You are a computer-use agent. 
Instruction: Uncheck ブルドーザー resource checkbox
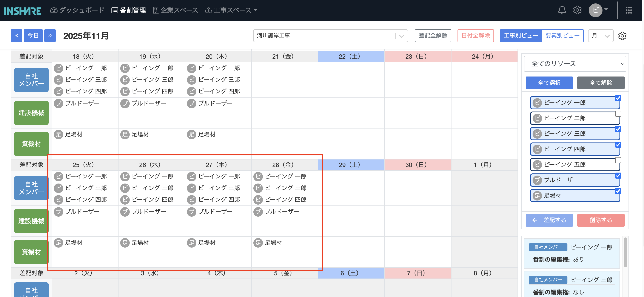(618, 176)
